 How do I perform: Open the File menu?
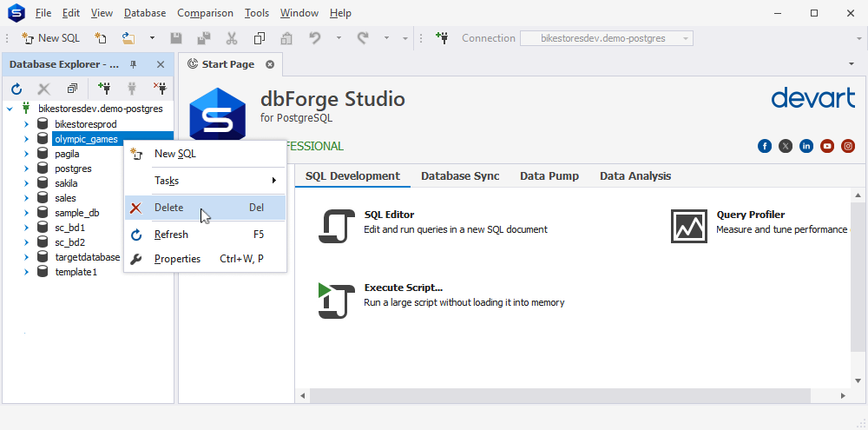pyautogui.click(x=43, y=13)
